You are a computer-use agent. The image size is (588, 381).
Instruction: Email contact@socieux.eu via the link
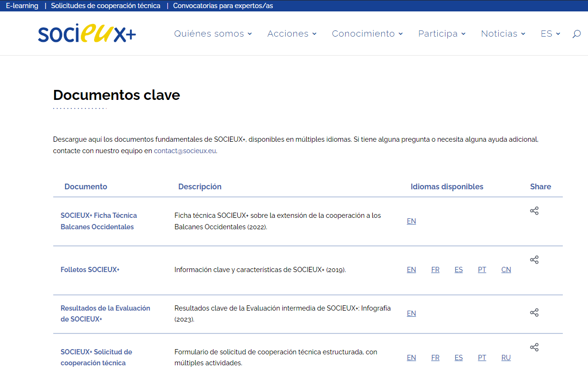(x=184, y=150)
